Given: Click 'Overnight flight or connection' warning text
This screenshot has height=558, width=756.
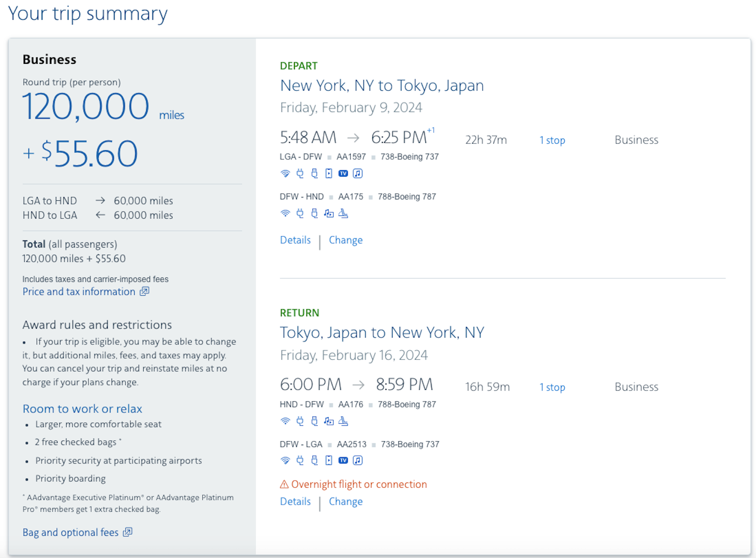Looking at the screenshot, I should [359, 484].
